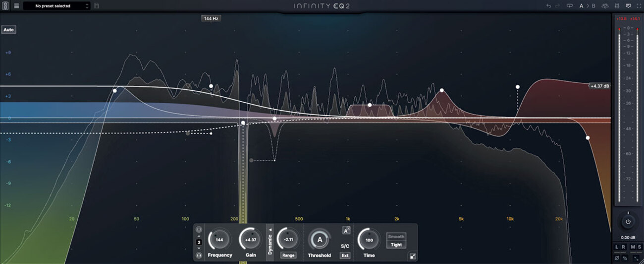Click the hamburger menu icon
The width and height of the screenshot is (644, 264).
(x=16, y=6)
